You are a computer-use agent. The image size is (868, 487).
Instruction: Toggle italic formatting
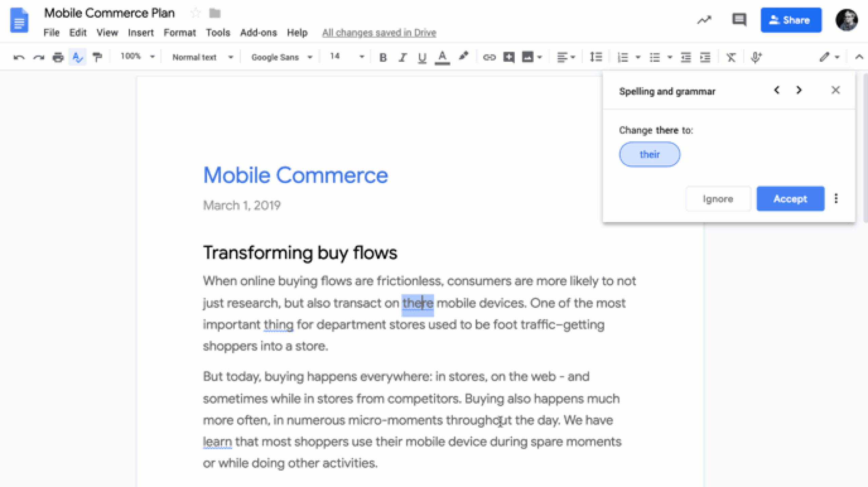click(402, 58)
